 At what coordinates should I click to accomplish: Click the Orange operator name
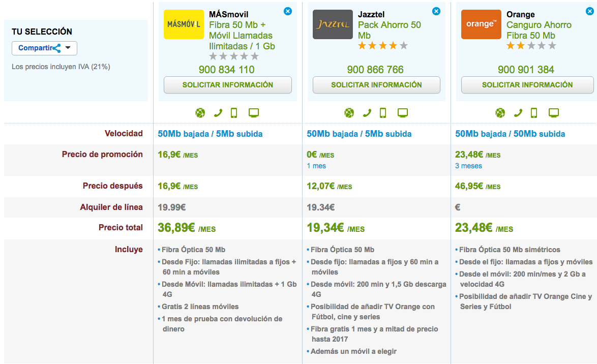pyautogui.click(x=521, y=14)
